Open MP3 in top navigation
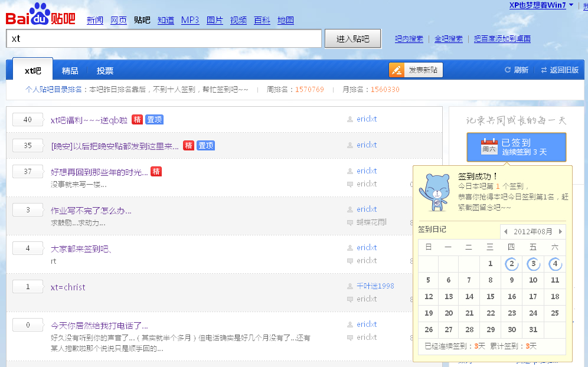Image resolution: width=588 pixels, height=367 pixels. click(190, 20)
